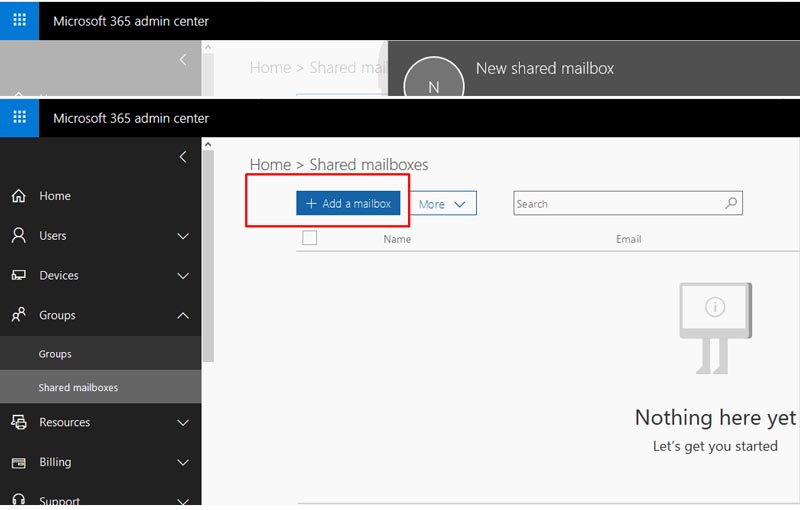Select Shared mailboxes in the sidebar

78,387
